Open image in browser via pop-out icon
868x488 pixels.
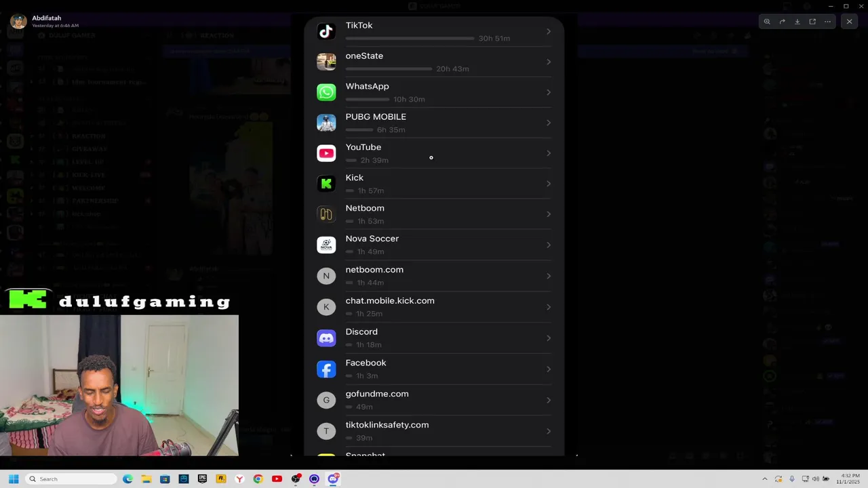[812, 22]
